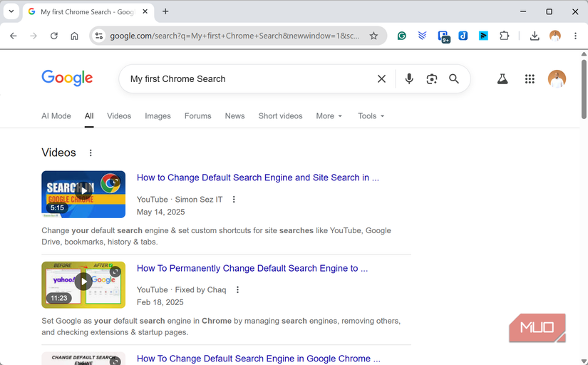The image size is (588, 365).
Task: Expand the More search filters
Action: click(x=329, y=116)
